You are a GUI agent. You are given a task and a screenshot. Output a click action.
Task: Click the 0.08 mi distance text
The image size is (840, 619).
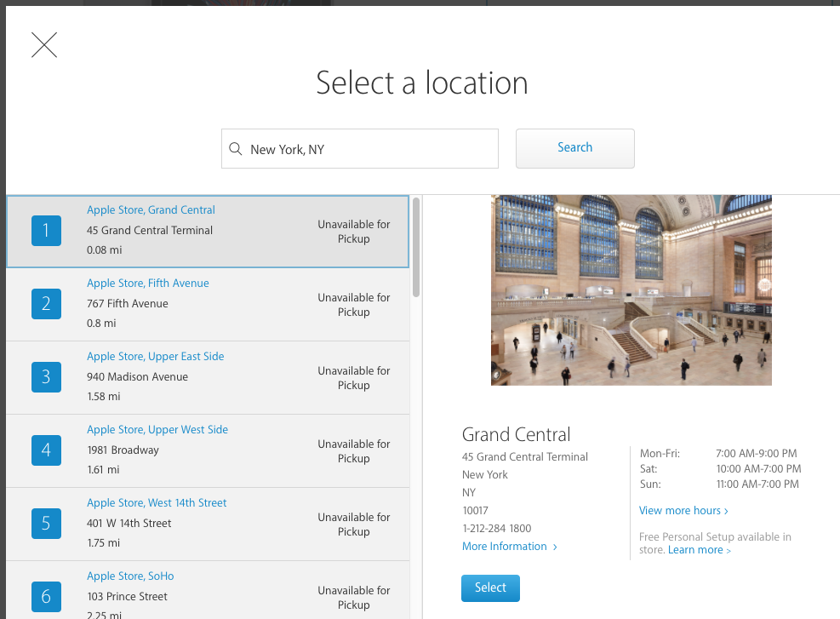click(105, 249)
